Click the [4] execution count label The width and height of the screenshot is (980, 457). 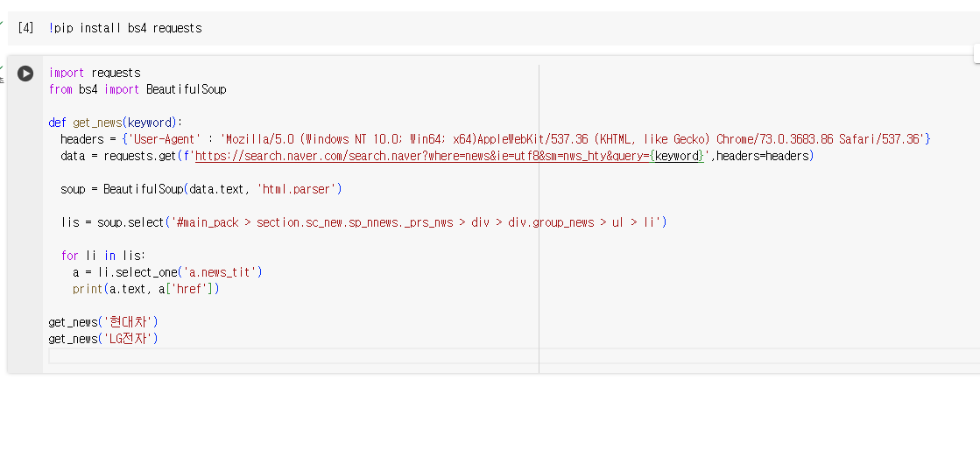pos(25,28)
